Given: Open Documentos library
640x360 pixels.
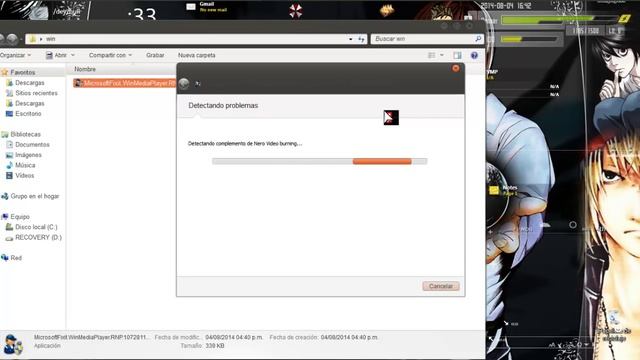Looking at the screenshot, I should (32, 144).
